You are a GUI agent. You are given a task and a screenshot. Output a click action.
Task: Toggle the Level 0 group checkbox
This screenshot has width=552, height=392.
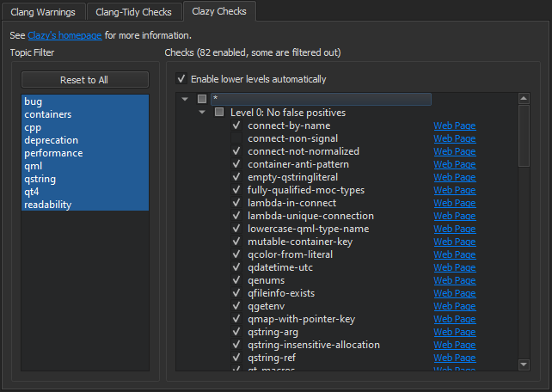tap(219, 113)
